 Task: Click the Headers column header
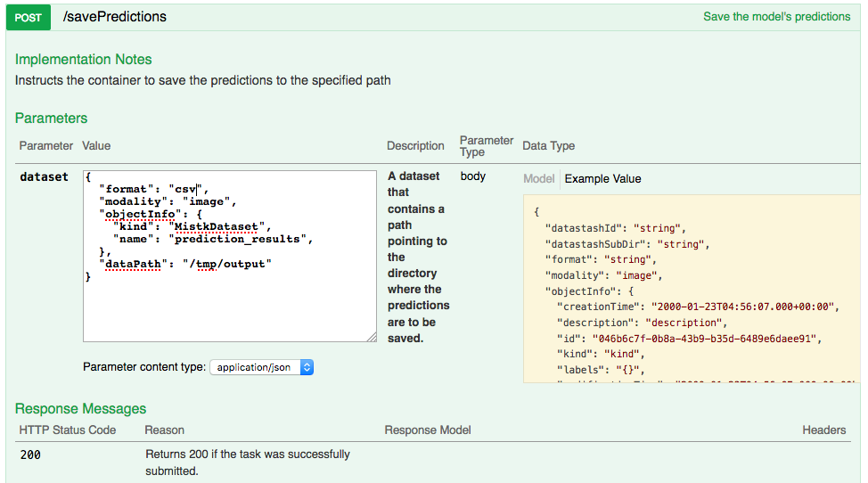(823, 430)
